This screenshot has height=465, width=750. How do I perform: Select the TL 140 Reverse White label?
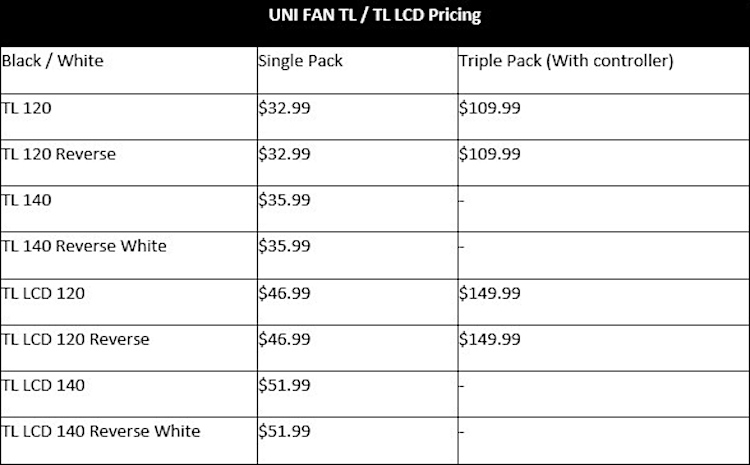pyautogui.click(x=85, y=246)
